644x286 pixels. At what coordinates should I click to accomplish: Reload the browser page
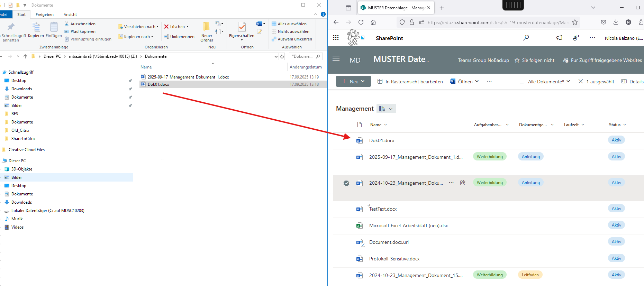[361, 22]
